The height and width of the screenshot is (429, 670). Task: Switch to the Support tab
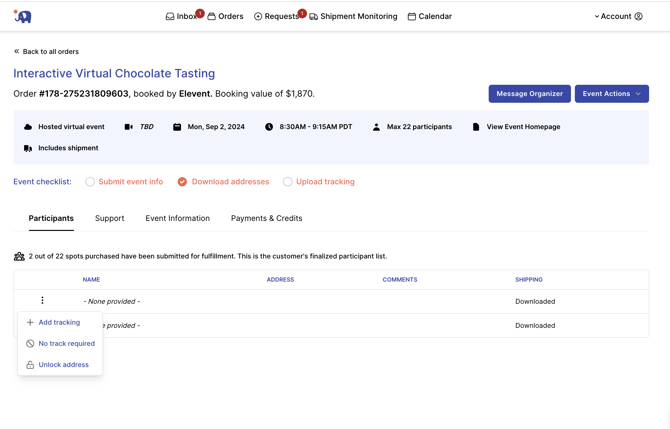tap(109, 218)
